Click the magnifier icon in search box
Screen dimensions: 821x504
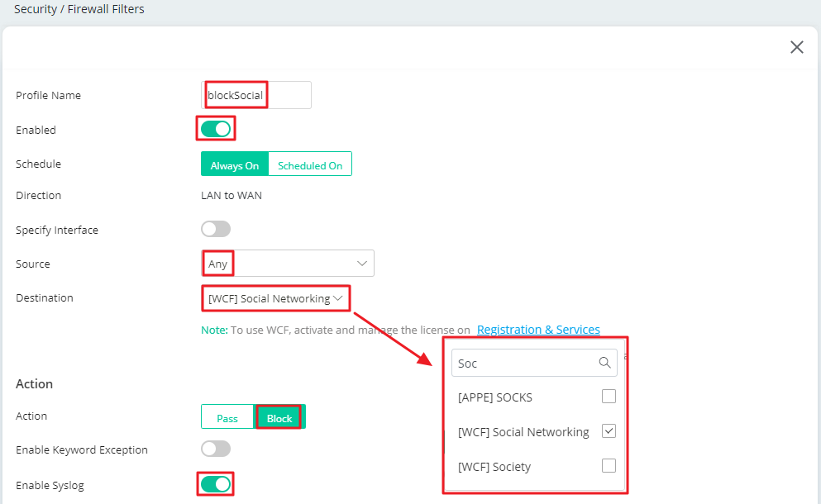click(604, 363)
